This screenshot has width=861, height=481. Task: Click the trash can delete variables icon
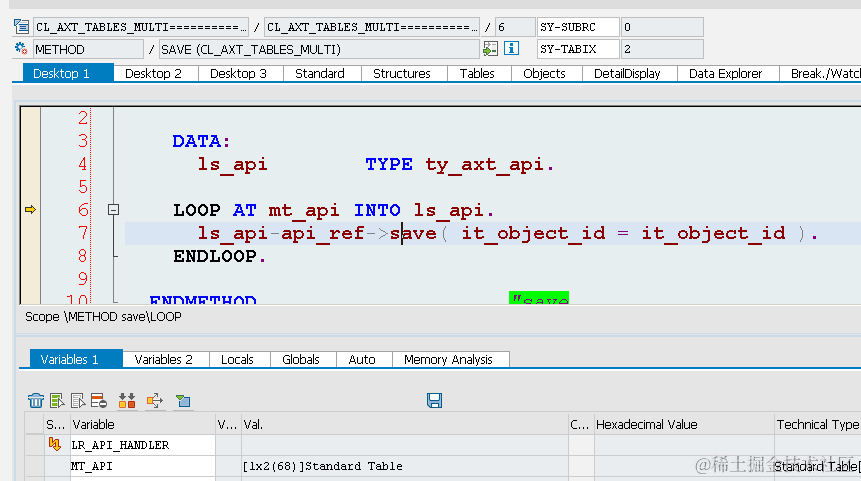(36, 400)
